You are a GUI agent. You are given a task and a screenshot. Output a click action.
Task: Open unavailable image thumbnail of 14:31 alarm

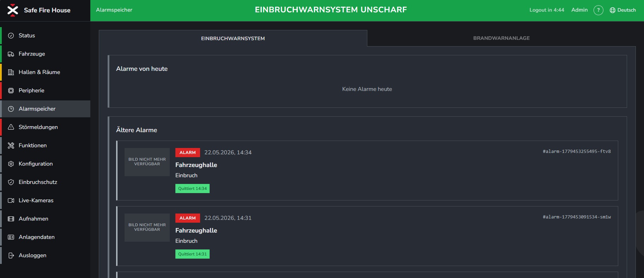tap(147, 228)
